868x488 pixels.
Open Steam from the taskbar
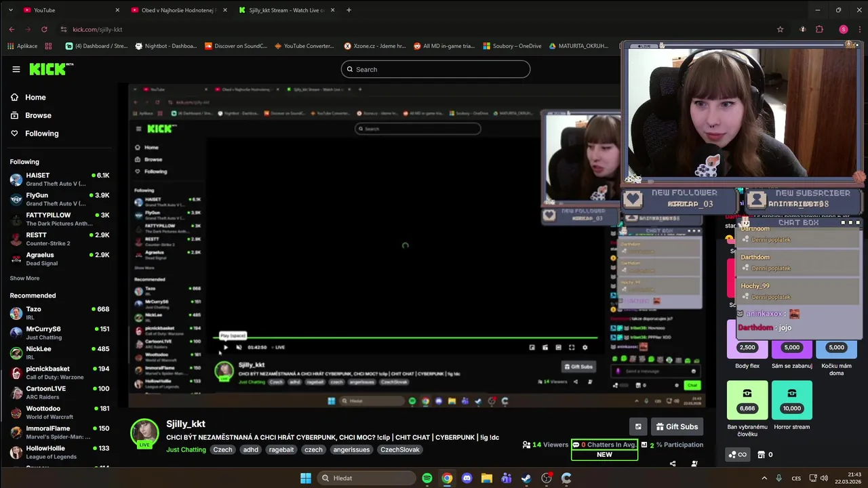tap(526, 478)
